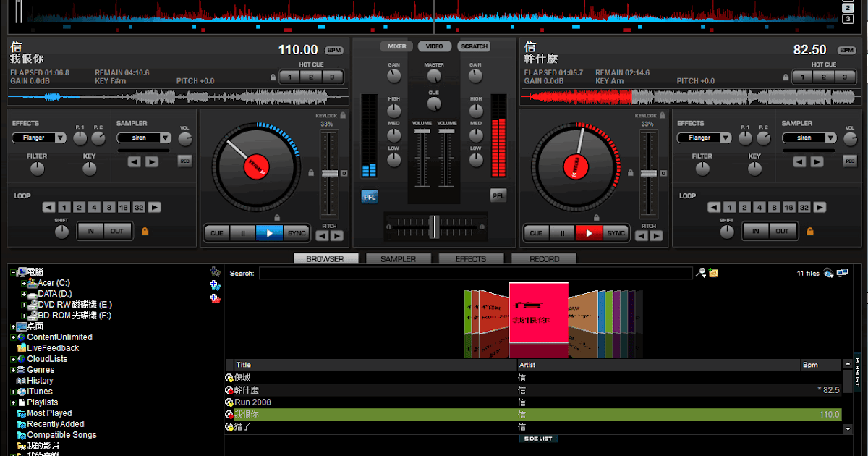Viewport: 868px width, 456px height.
Task: Expand the DATA (D:) drive node
Action: coord(24,294)
